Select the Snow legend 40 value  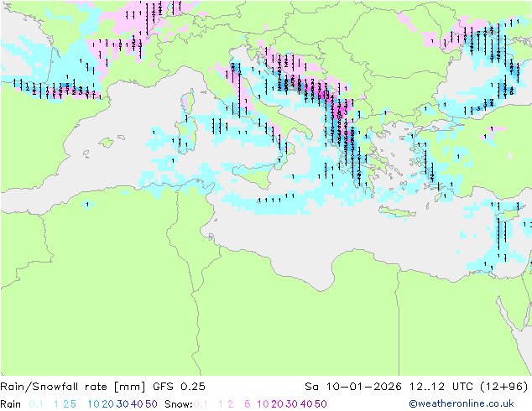pos(306,404)
